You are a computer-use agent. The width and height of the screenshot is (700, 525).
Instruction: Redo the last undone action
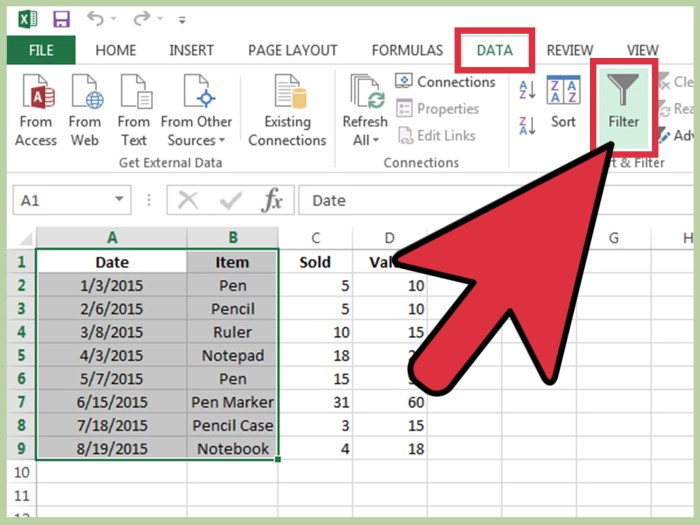click(142, 19)
